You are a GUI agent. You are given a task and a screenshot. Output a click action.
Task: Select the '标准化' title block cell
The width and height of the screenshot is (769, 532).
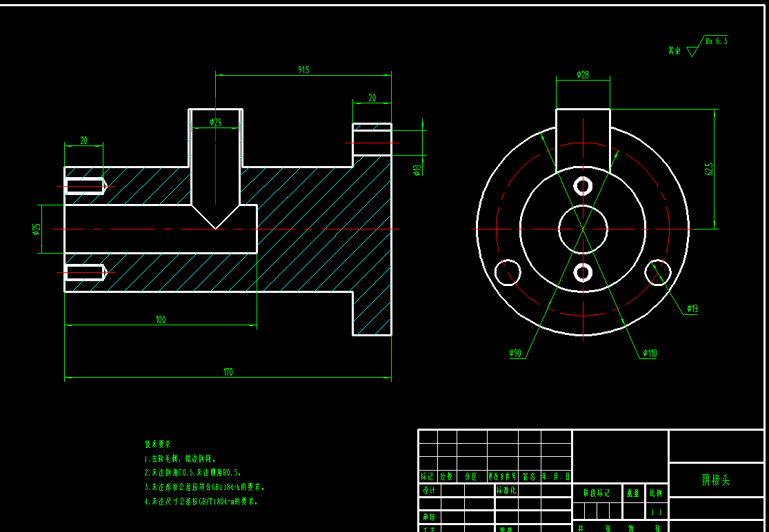[x=506, y=491]
